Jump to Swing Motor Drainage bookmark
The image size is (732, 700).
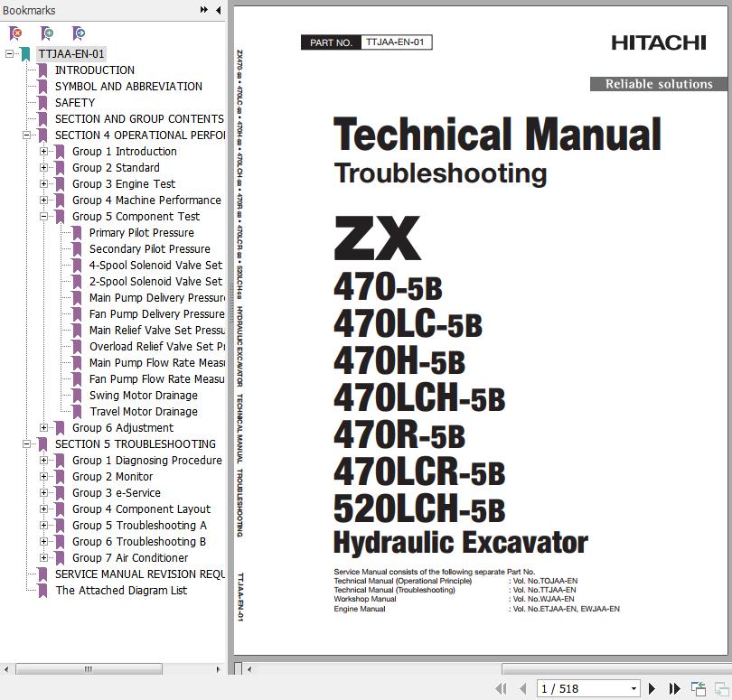(x=144, y=396)
